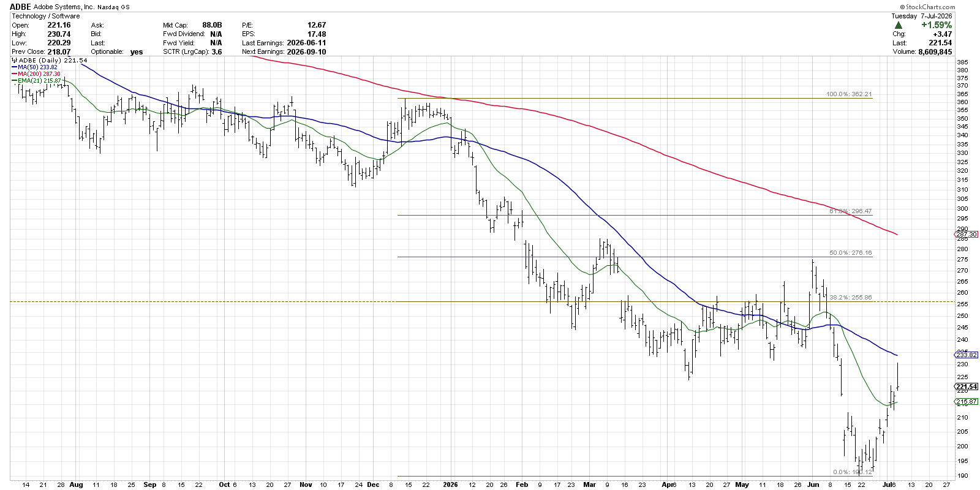Click the blue MA(50) legend line marker

pyautogui.click(x=14, y=67)
